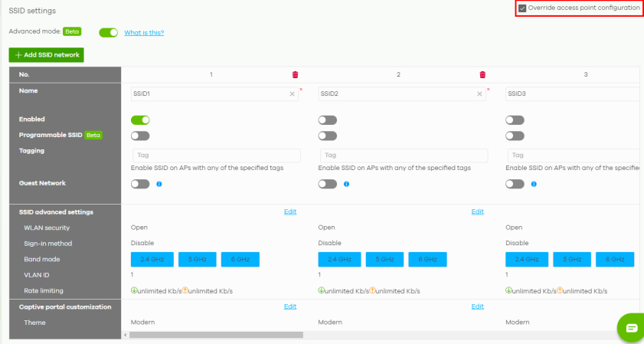Click Guest Network info icon for SSID2
This screenshot has width=644, height=344.
(x=345, y=184)
